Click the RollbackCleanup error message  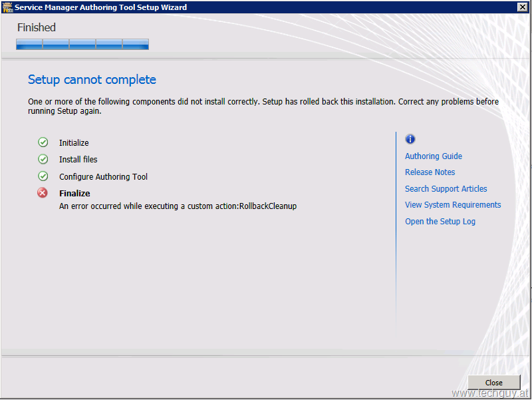[x=178, y=206]
